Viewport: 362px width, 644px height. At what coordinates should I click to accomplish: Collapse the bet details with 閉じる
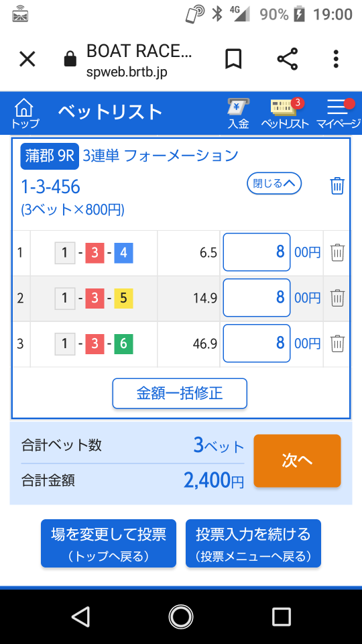[274, 183]
